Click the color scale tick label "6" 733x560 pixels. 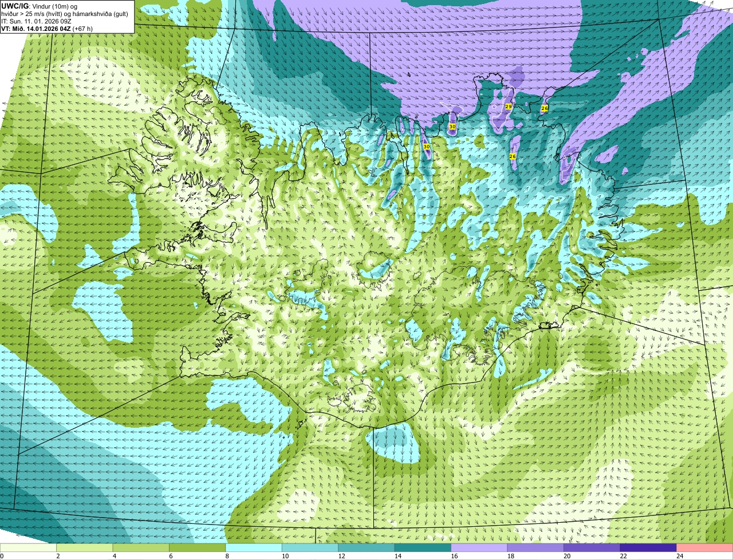click(x=170, y=556)
